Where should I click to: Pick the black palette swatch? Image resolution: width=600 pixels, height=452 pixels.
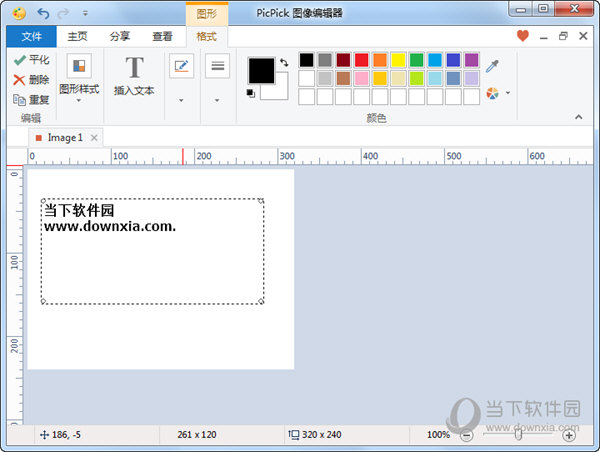[x=307, y=60]
